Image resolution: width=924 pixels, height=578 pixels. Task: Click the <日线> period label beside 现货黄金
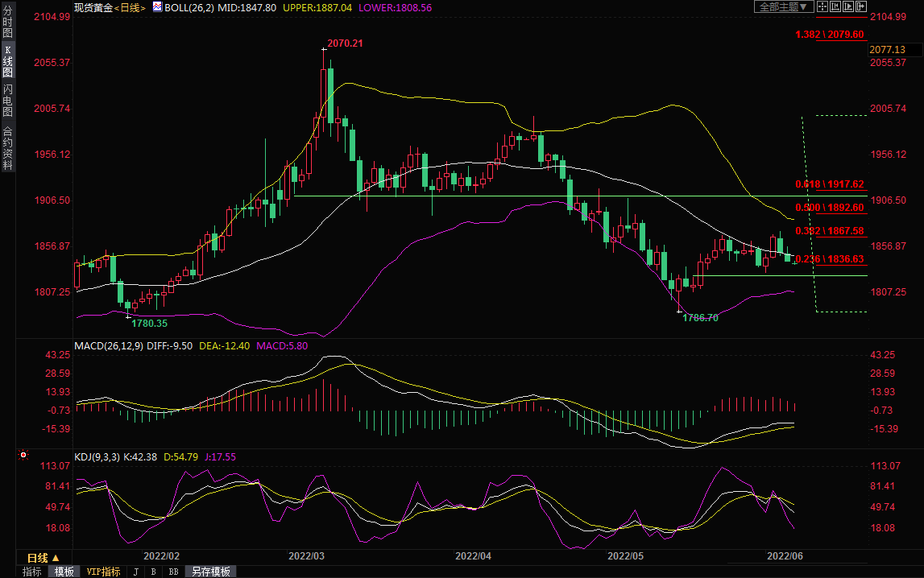click(130, 7)
